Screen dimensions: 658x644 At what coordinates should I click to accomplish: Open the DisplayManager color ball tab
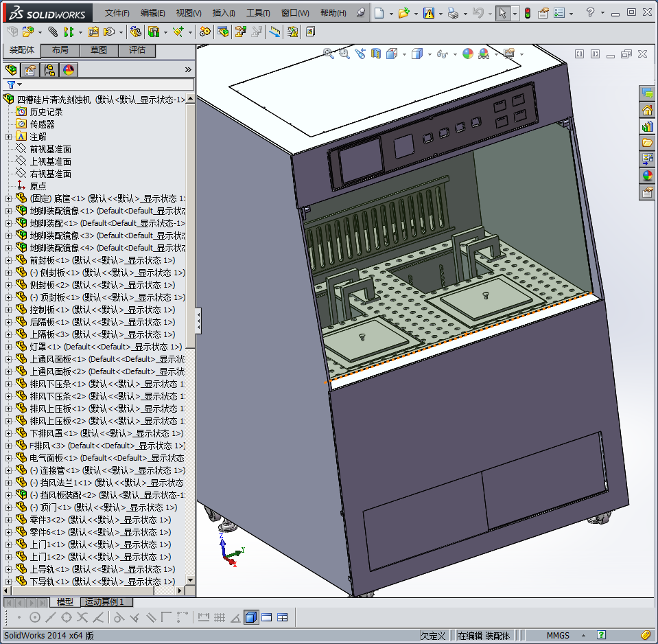click(68, 69)
